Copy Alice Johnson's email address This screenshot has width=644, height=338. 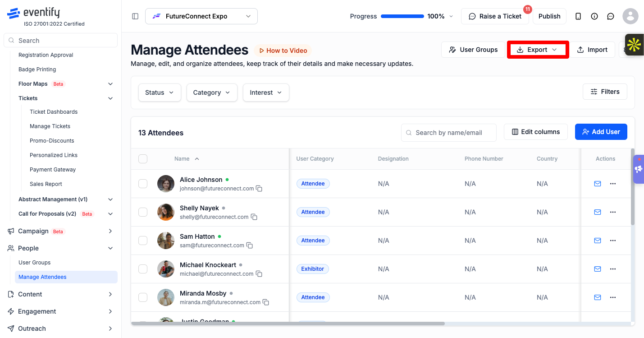(259, 189)
